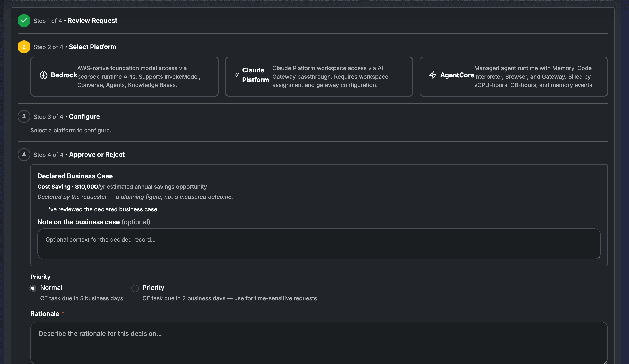Select the Normal priority radio button
The image size is (629, 364).
pos(33,288)
